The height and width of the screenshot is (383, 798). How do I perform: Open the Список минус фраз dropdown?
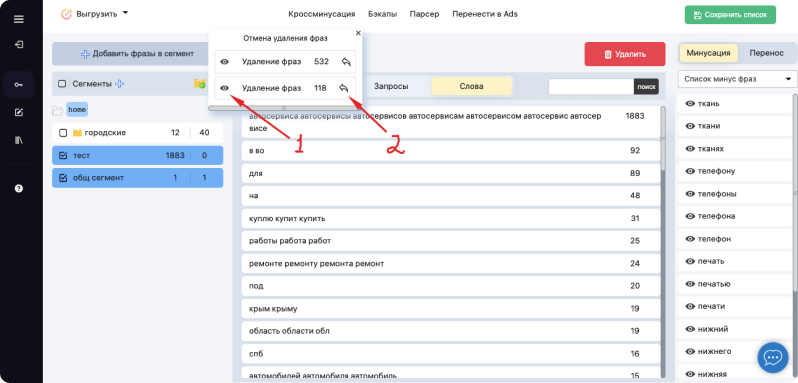[x=737, y=79]
